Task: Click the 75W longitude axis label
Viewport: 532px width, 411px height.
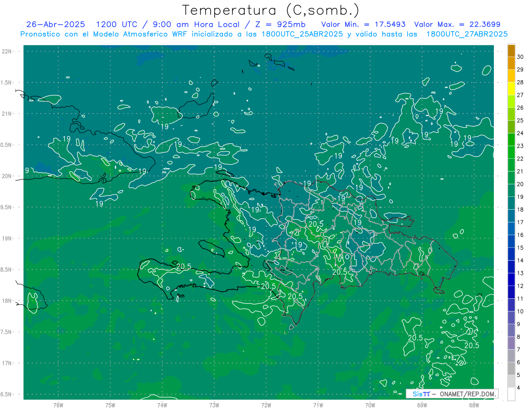Action: (x=110, y=405)
